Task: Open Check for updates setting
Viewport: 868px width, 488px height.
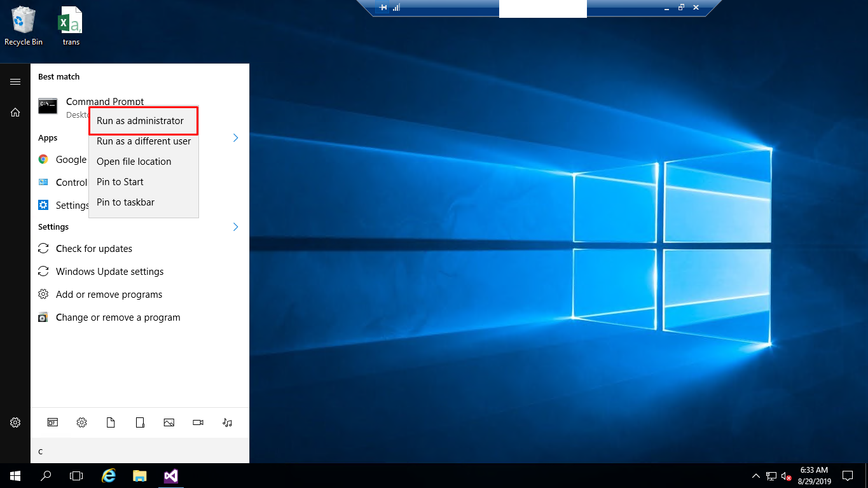Action: (x=140, y=249)
